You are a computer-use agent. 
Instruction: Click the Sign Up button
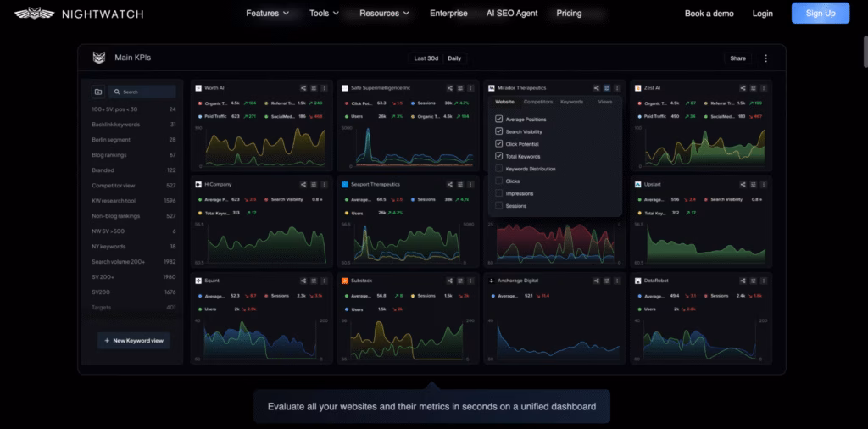coord(820,14)
